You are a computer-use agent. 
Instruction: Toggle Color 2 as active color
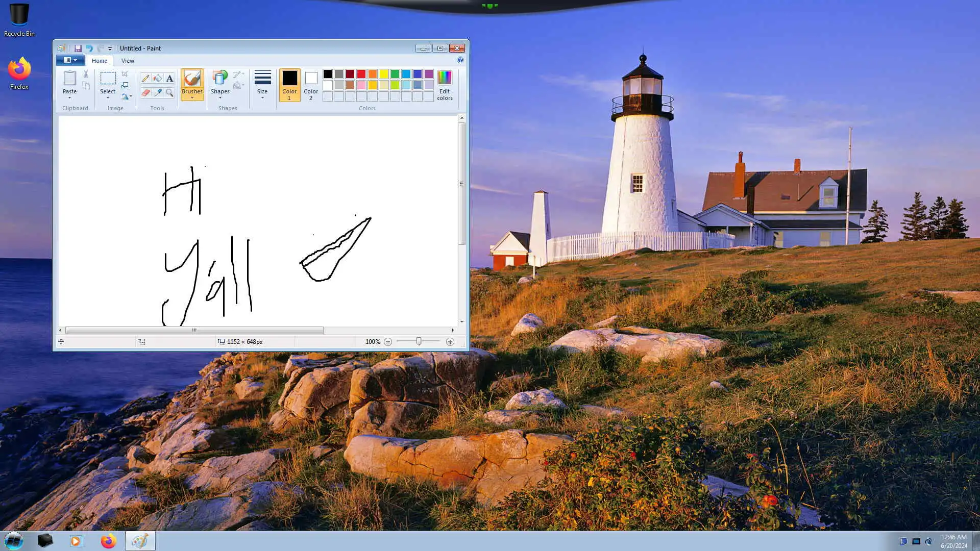tap(311, 85)
